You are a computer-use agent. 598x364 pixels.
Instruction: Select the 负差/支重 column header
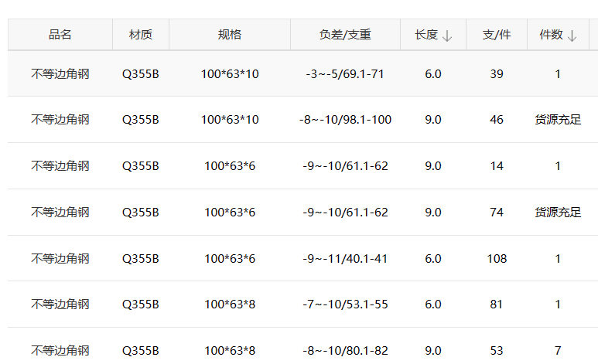(x=345, y=35)
